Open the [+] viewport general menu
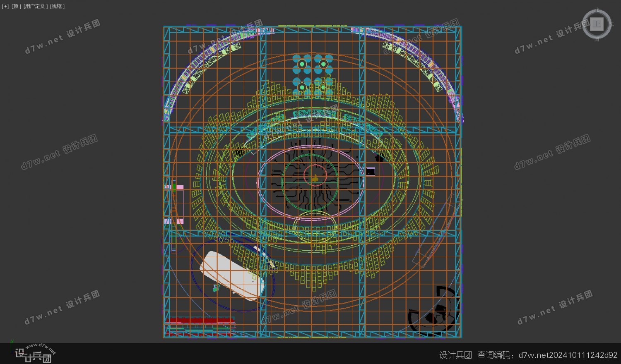The image size is (621, 364). tap(5, 6)
